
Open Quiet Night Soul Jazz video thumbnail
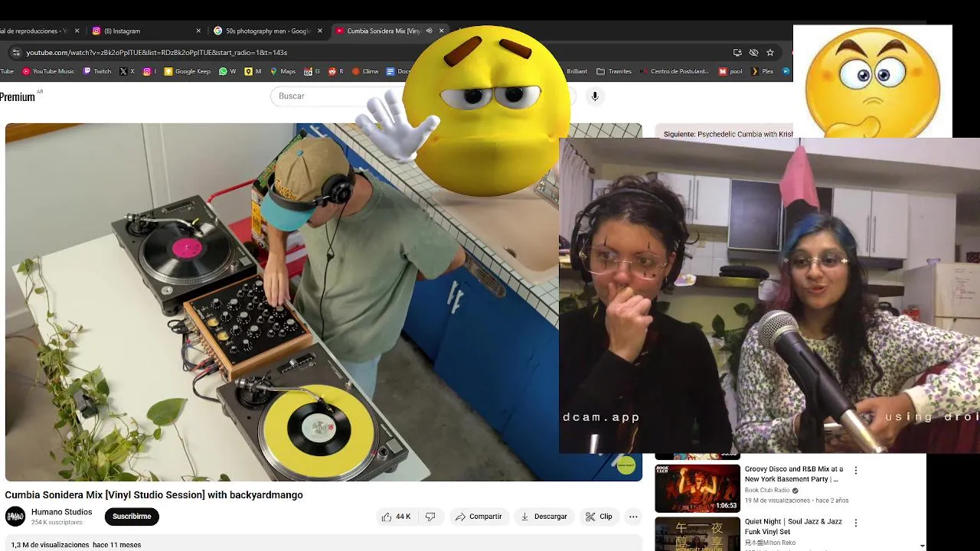click(x=697, y=534)
